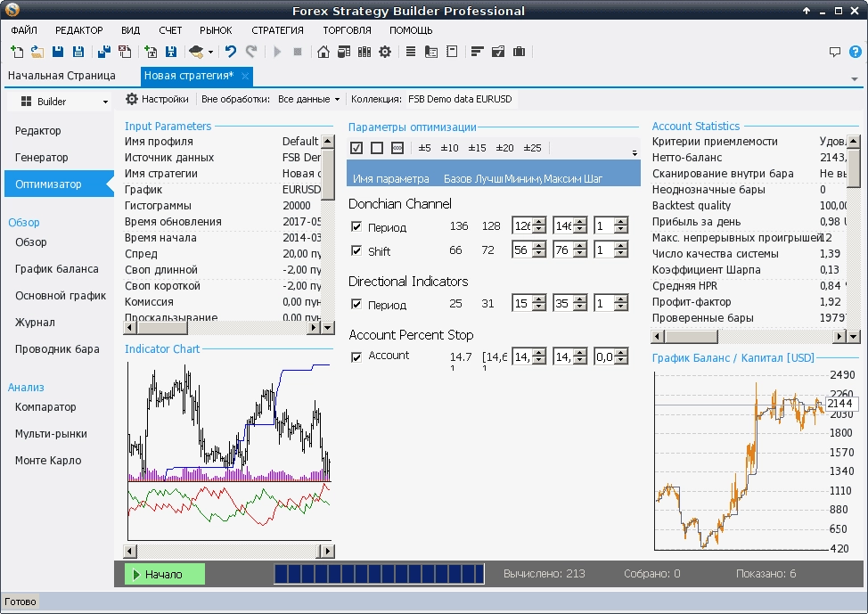Click the notebook page toolbar icon
This screenshot has width=868, height=614.
point(452,52)
